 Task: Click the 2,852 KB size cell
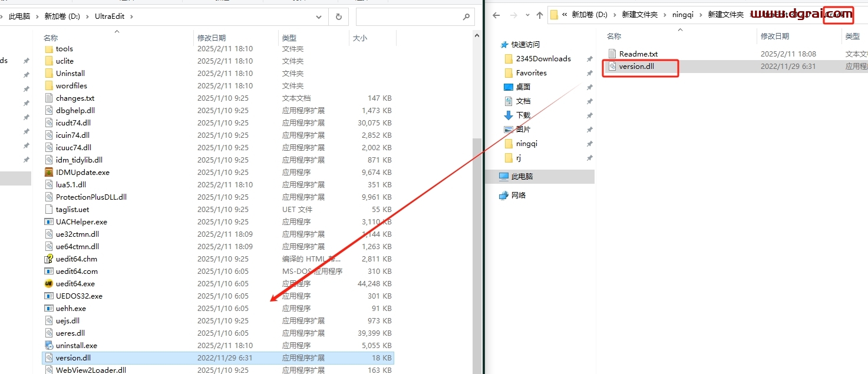click(x=377, y=135)
